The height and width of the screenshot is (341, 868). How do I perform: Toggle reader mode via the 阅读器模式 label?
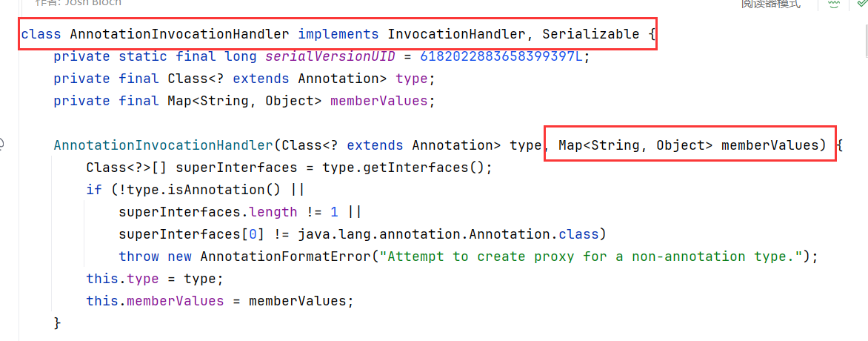click(770, 4)
